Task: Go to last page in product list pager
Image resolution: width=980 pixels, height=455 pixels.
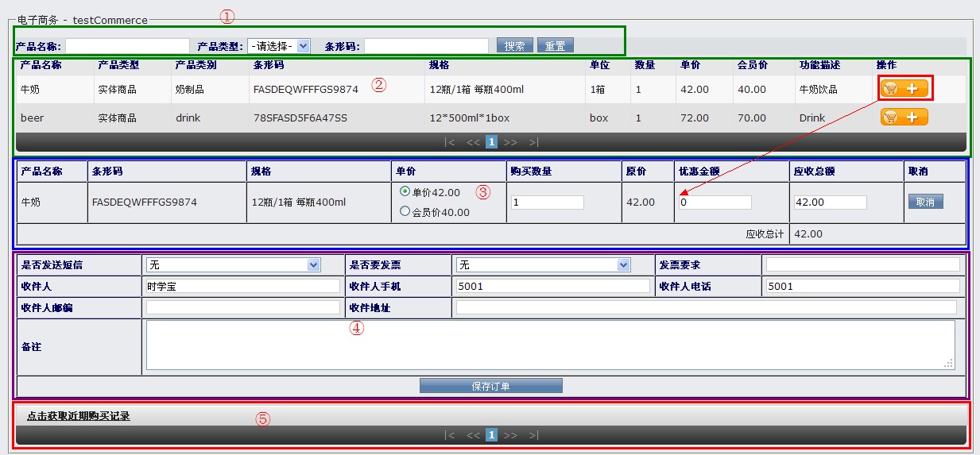Action: pyautogui.click(x=533, y=143)
